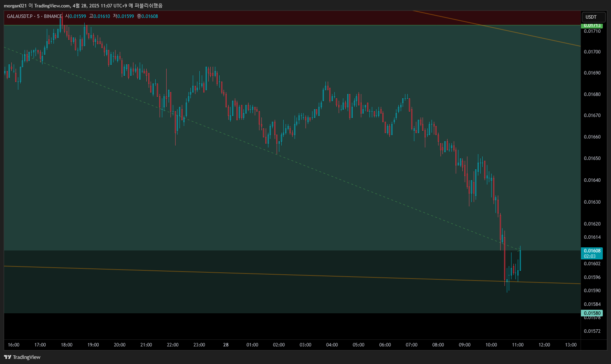Click the 20:00 time axis label
This screenshot has height=364, width=611.
tap(120, 345)
